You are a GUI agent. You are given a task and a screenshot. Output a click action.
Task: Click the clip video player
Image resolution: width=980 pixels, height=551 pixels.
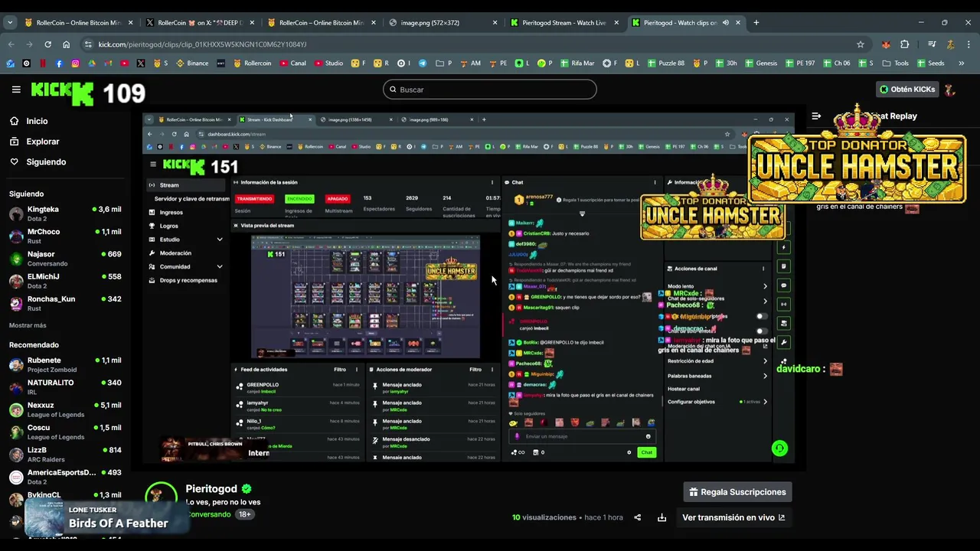point(469,288)
